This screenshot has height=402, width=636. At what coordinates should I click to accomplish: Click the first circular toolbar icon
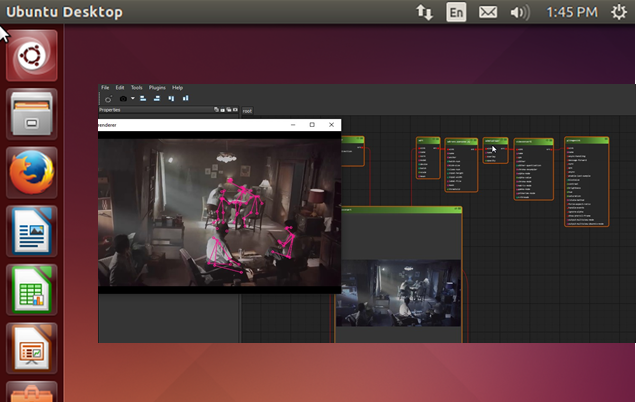point(108,99)
